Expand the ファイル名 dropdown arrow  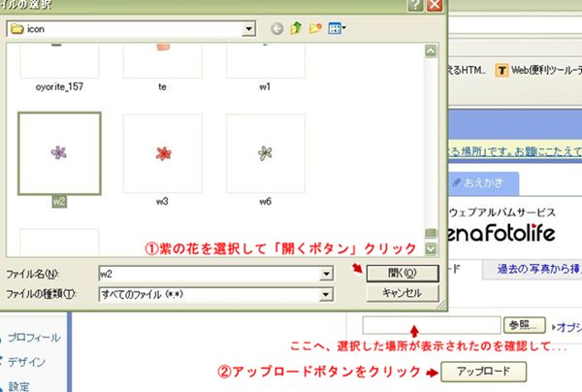326,274
